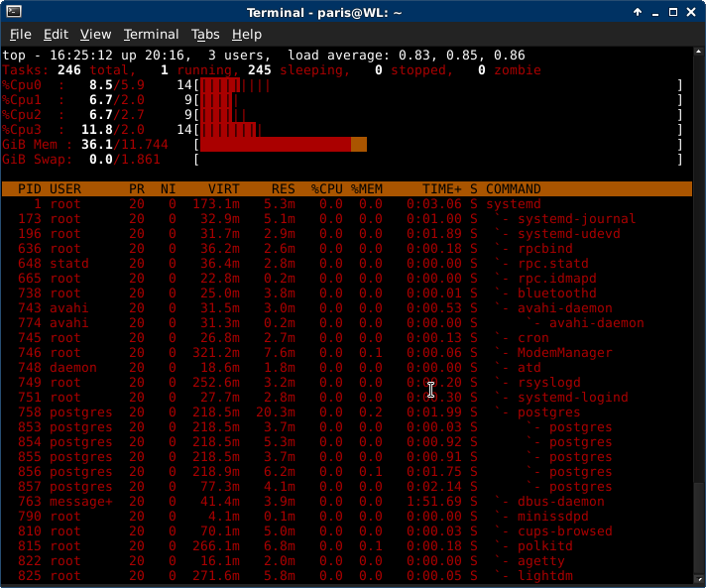Viewport: 706px width, 588px height.
Task: Click the 1:51.69 TIME+ value
Action: pos(434,501)
